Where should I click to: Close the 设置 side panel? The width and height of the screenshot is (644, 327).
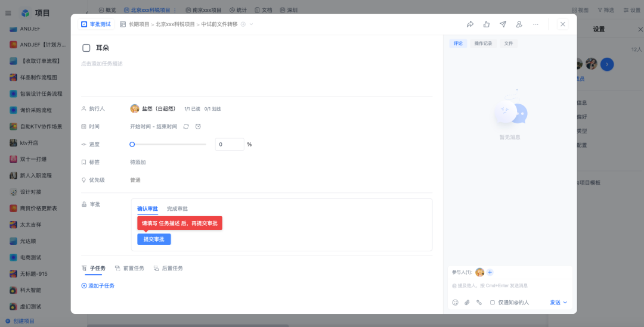pyautogui.click(x=640, y=30)
